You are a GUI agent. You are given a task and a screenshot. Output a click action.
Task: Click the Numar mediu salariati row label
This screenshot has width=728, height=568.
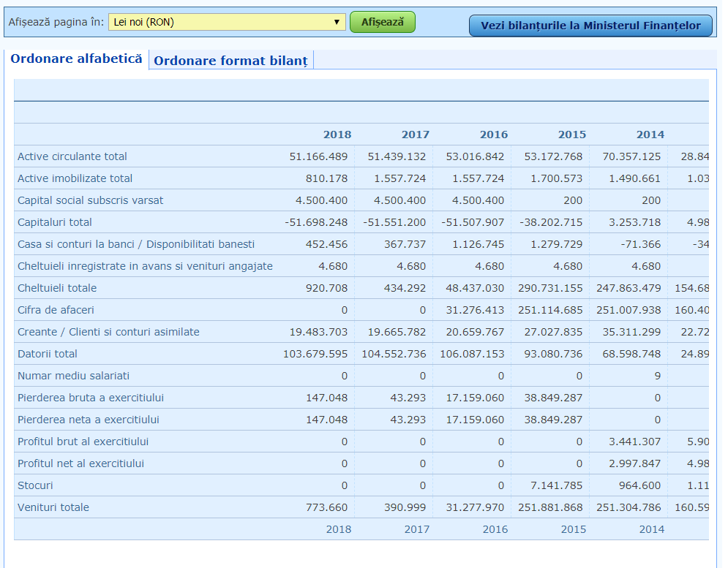click(x=73, y=376)
